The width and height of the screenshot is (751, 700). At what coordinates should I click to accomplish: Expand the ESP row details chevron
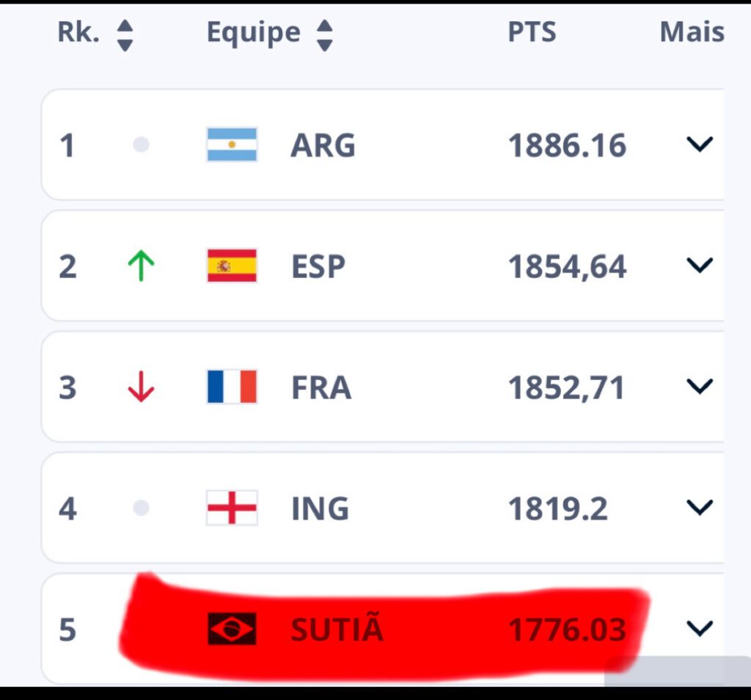(700, 265)
